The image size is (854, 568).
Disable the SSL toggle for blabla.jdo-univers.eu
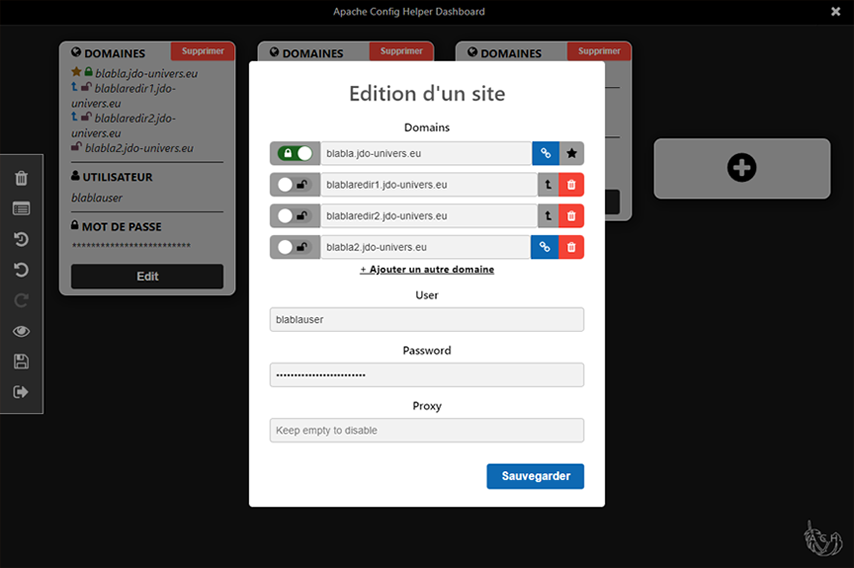click(x=295, y=153)
